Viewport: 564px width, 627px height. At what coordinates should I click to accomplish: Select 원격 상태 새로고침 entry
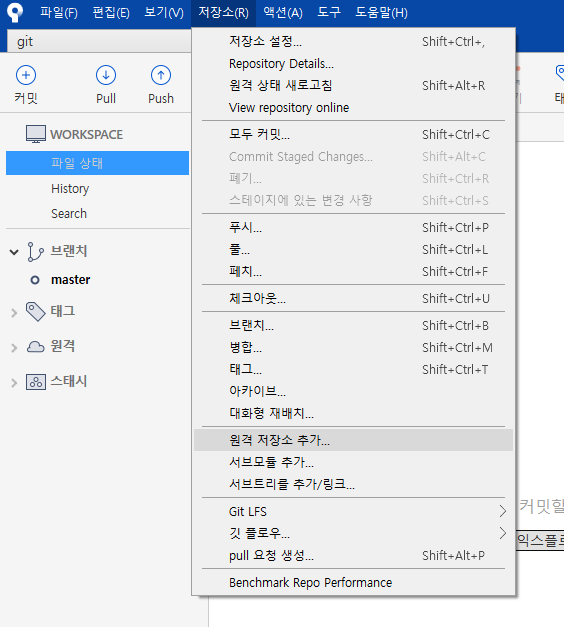[x=354, y=85]
